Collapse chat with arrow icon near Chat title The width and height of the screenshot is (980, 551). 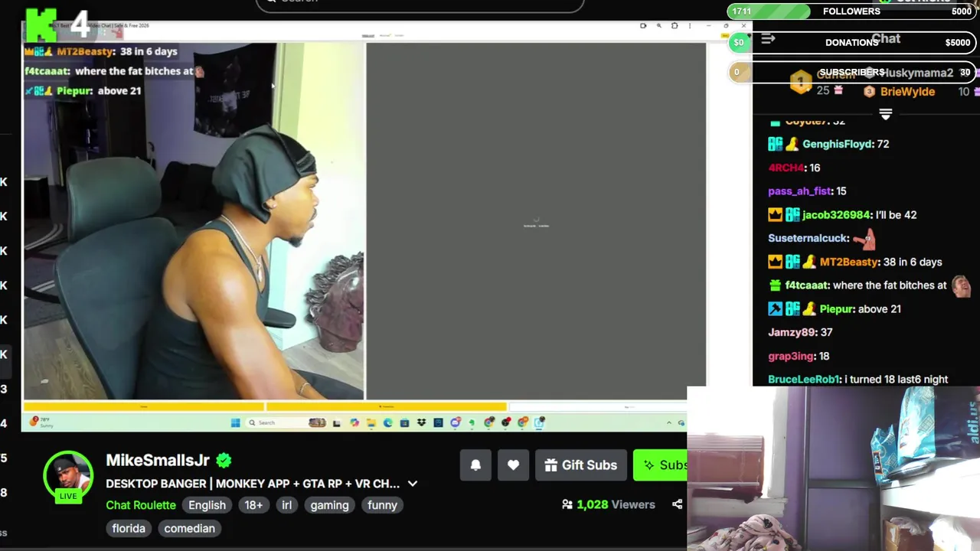(x=768, y=39)
